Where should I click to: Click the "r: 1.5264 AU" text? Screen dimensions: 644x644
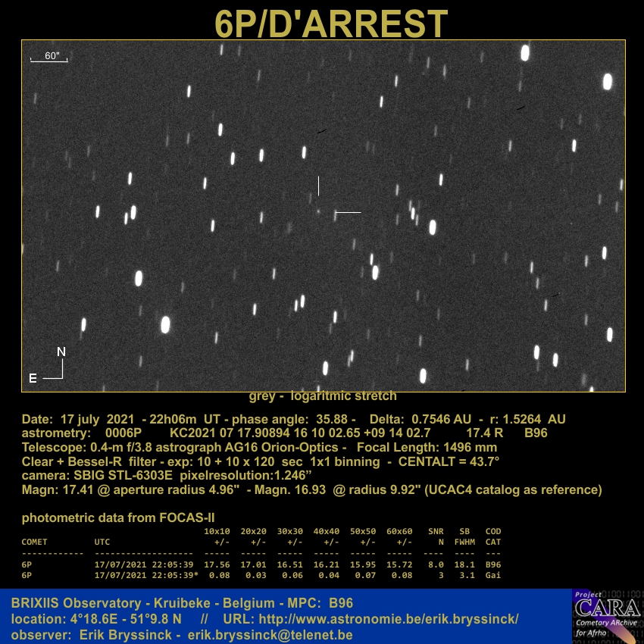coord(528,419)
